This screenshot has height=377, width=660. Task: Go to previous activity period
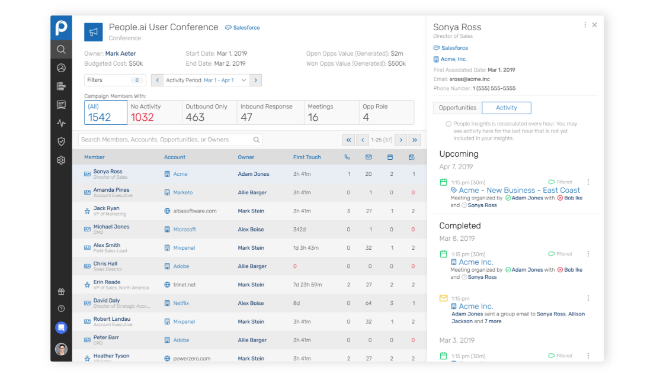click(x=157, y=80)
